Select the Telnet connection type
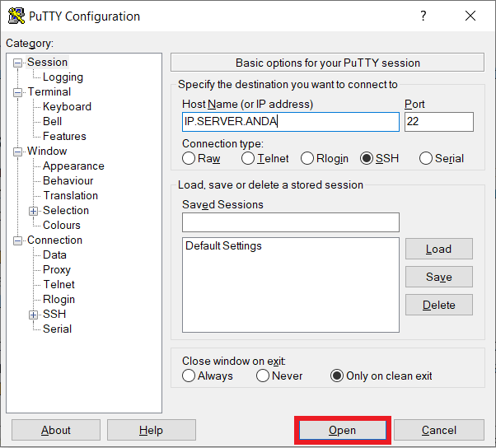This screenshot has width=496, height=448. 248,159
